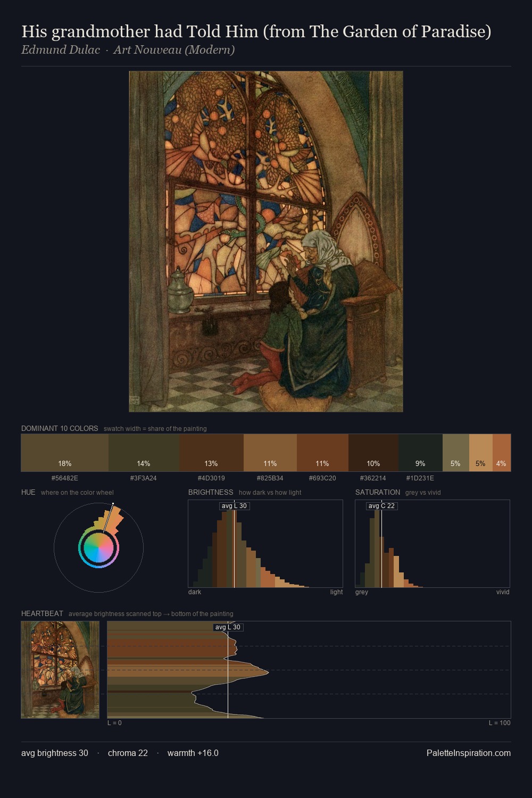Click the hex label #693C20
The height and width of the screenshot is (798, 532).
(x=322, y=478)
